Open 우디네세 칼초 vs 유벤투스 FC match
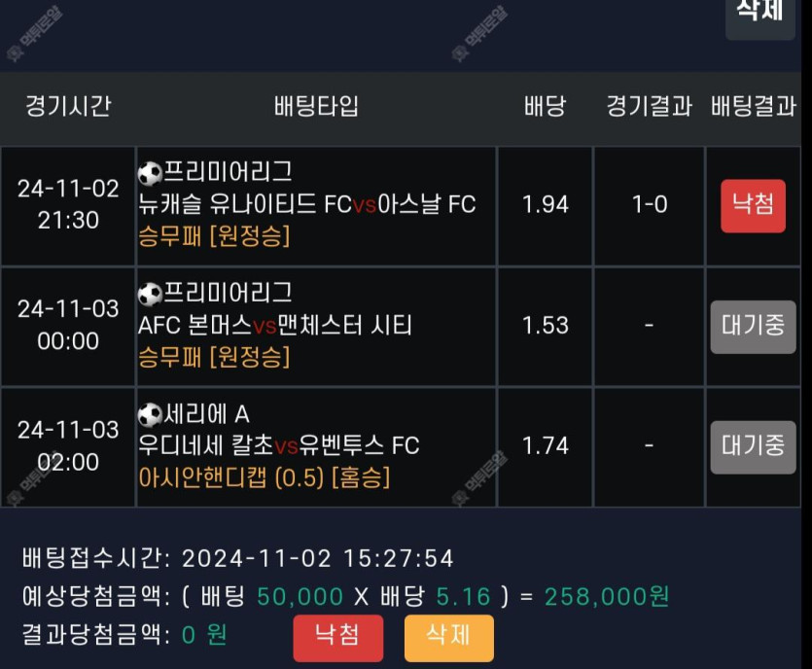This screenshot has width=812, height=669. [x=278, y=445]
